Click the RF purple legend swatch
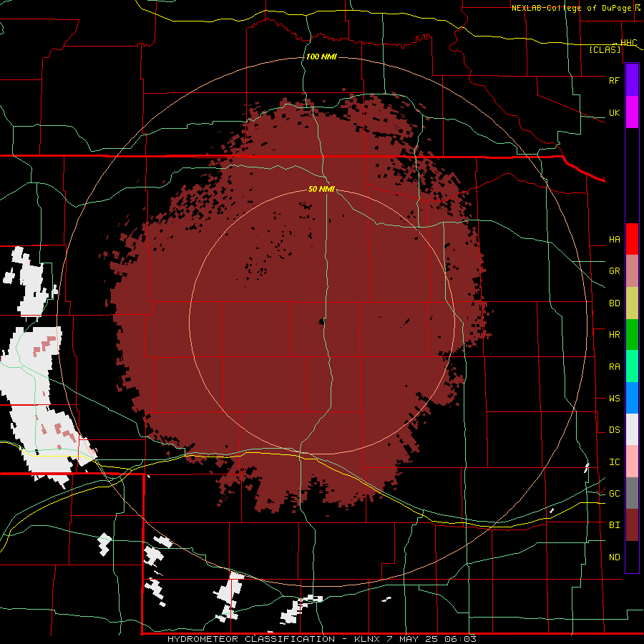 click(x=632, y=80)
